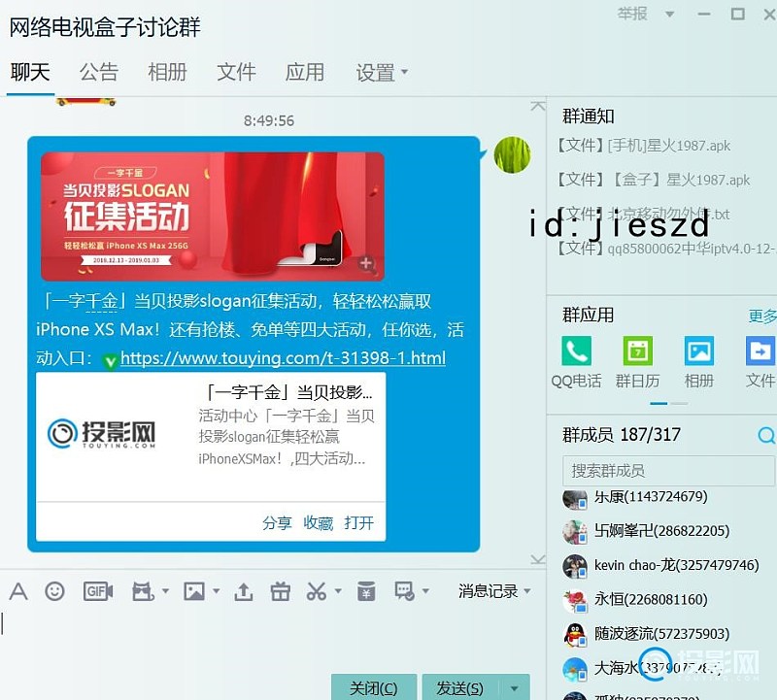Viewport: 777px width, 700px height.
Task: Click the 群成员 187/317 heading
Action: tap(622, 435)
